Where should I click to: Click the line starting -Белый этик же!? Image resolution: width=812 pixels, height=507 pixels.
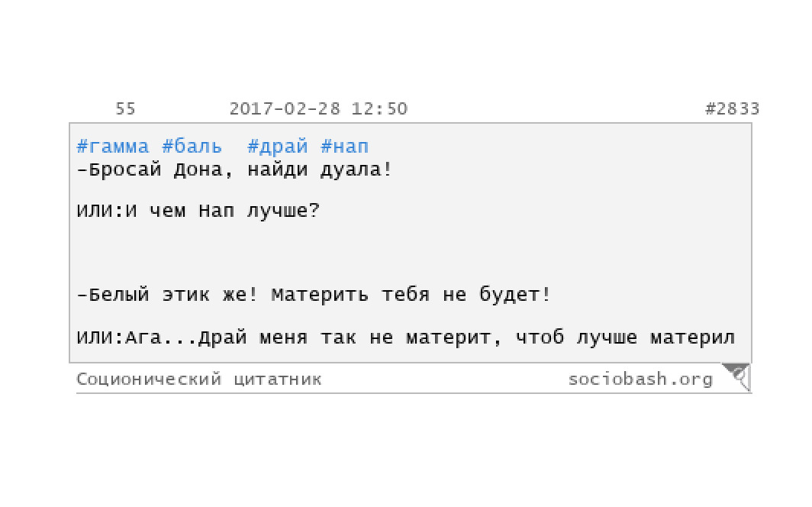pyautogui.click(x=314, y=295)
